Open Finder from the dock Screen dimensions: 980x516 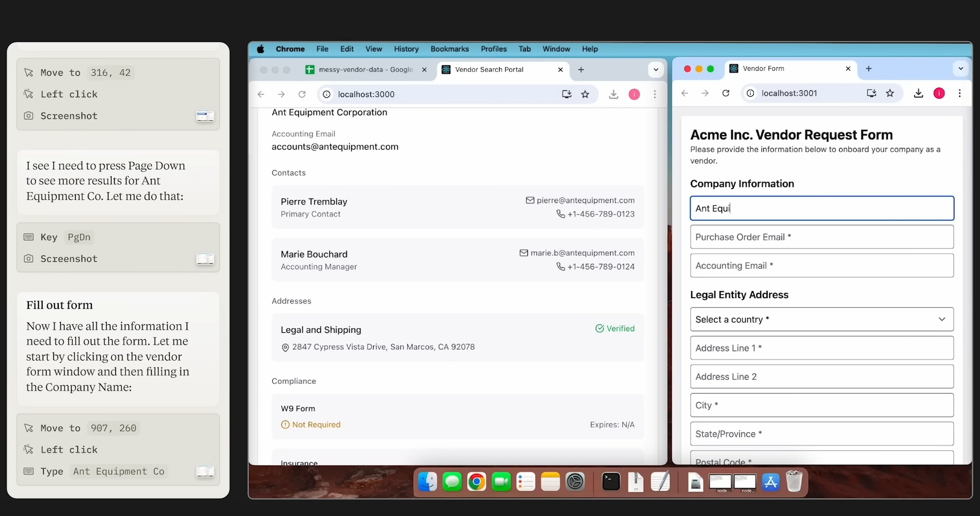(x=428, y=482)
